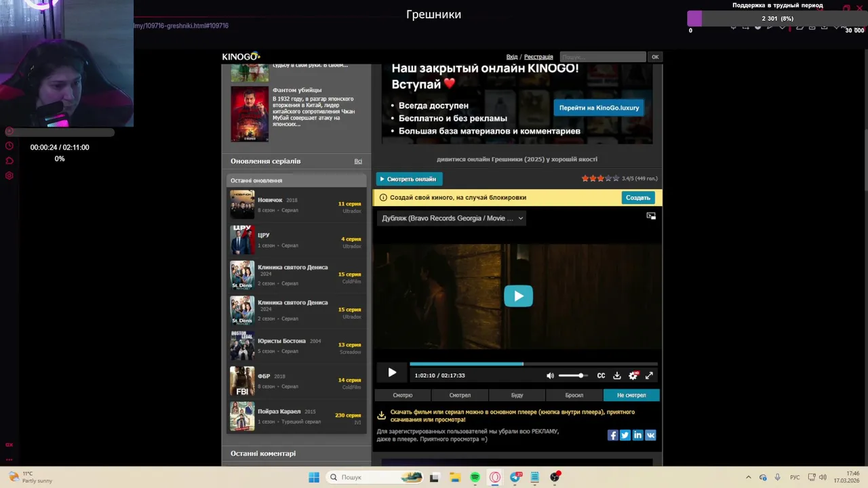Click the big play button on video

click(x=518, y=296)
